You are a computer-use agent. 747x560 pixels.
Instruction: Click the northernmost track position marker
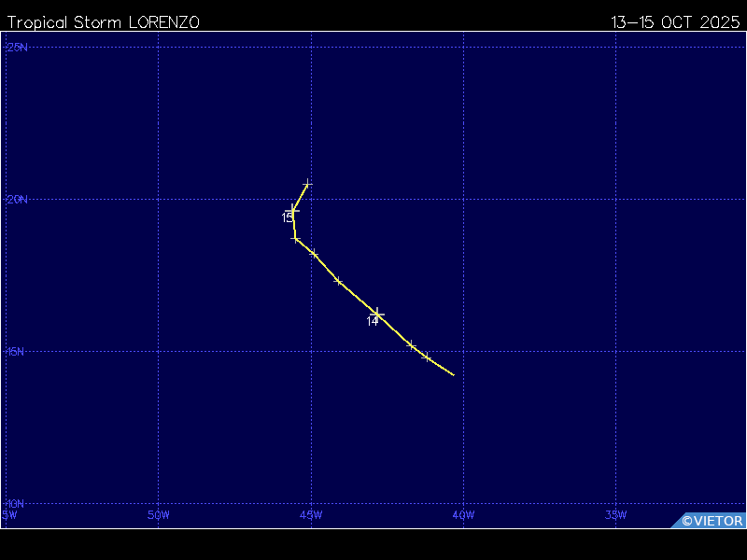click(307, 184)
